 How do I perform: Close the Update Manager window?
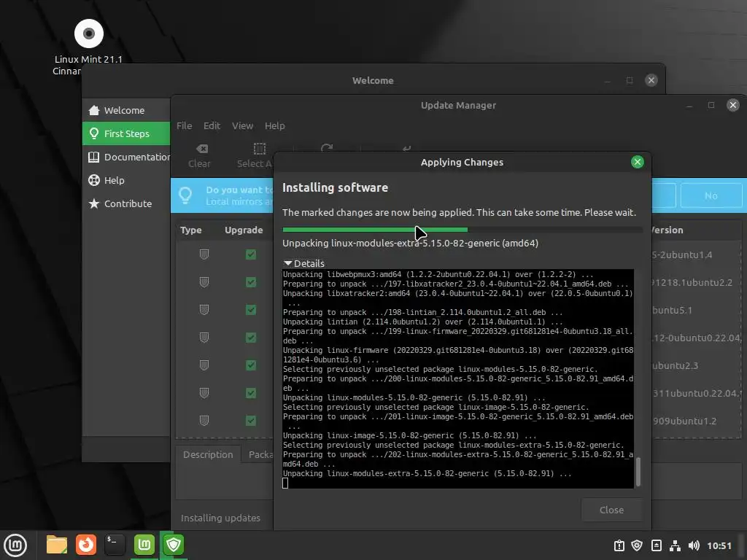tap(732, 105)
